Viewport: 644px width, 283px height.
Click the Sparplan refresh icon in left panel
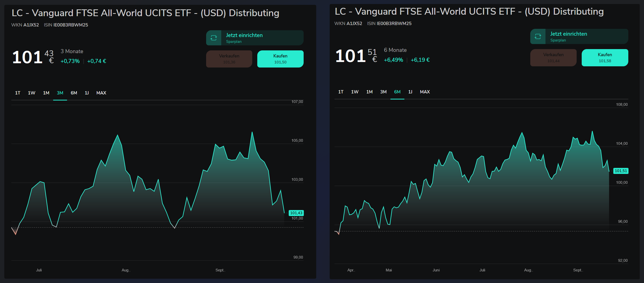point(214,38)
